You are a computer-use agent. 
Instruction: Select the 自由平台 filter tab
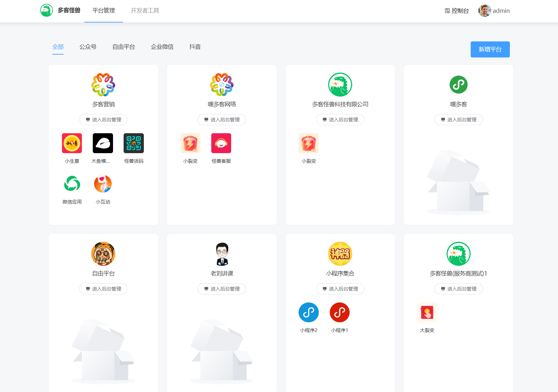click(124, 47)
